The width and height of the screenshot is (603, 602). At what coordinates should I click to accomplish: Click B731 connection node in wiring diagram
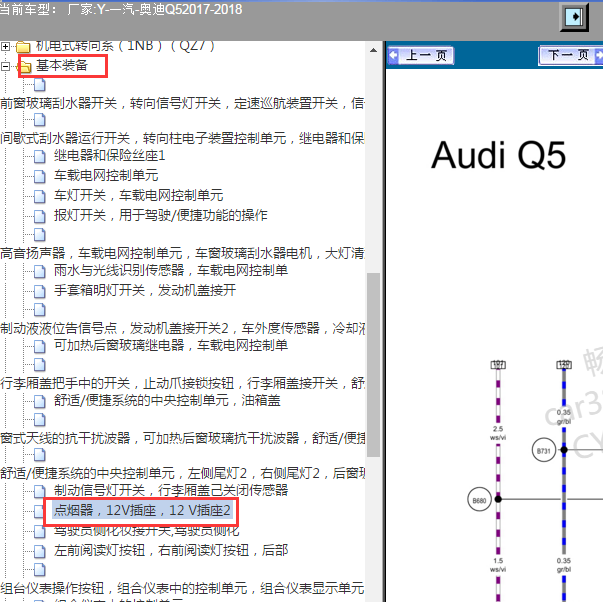tap(544, 450)
